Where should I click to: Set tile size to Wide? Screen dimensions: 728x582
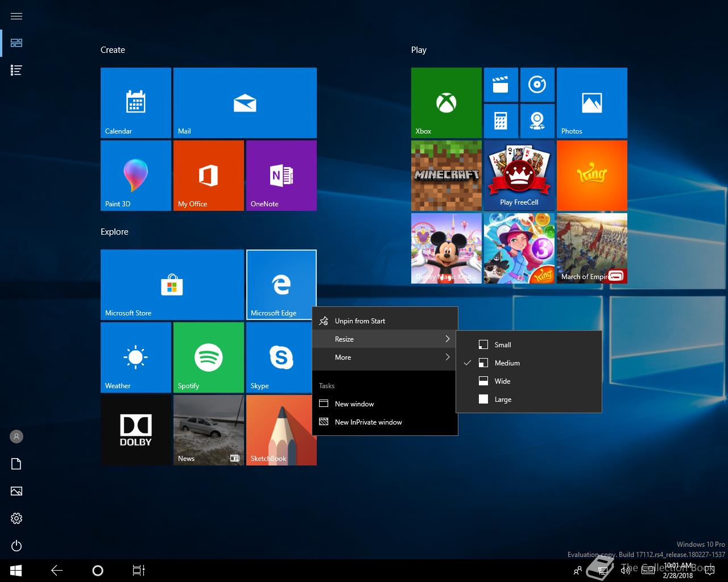pyautogui.click(x=529, y=381)
